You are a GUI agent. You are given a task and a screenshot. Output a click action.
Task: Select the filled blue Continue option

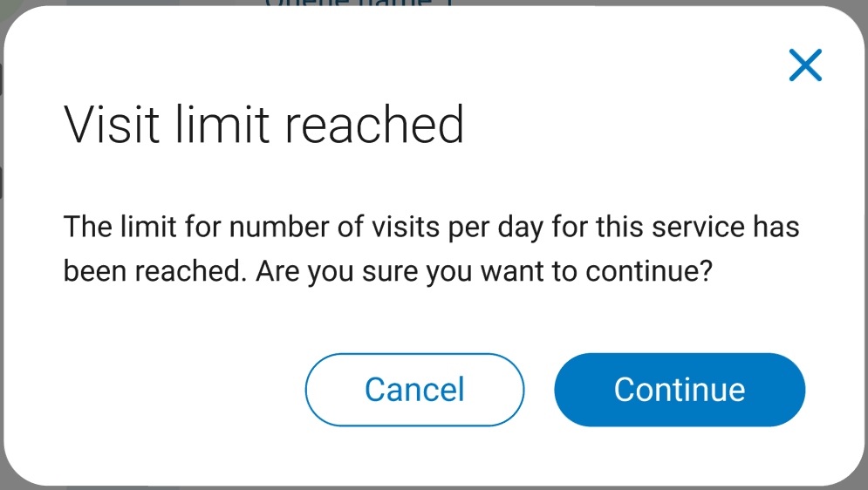[x=679, y=390]
